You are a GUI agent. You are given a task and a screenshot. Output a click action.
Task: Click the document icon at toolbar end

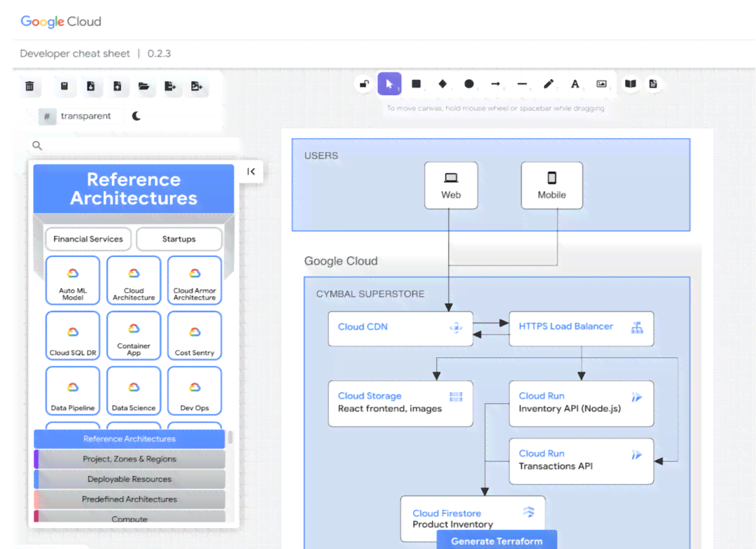tap(653, 84)
